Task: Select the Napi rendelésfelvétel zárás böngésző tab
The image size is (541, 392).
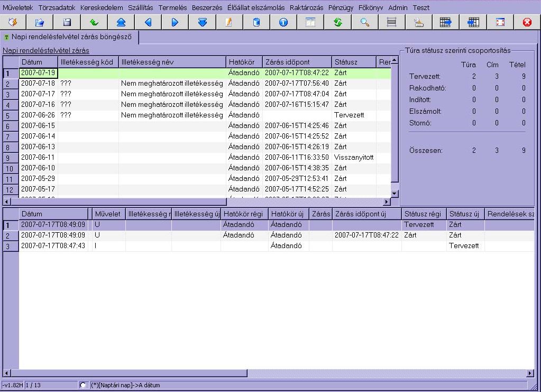Action: (71, 37)
